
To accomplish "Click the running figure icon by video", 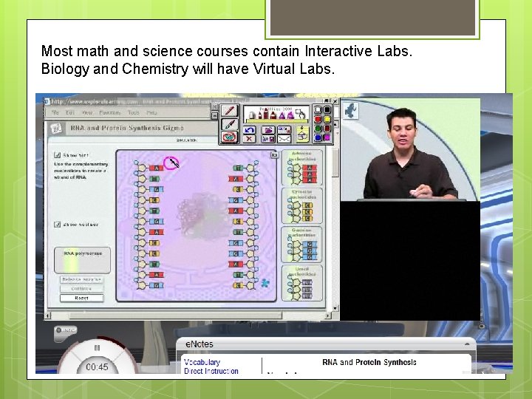I will (351, 109).
